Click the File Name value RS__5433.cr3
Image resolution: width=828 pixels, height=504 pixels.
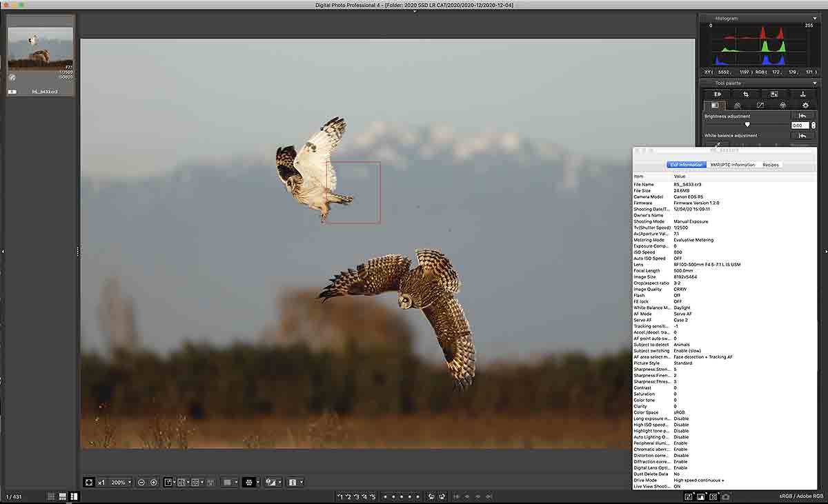pyautogui.click(x=688, y=185)
